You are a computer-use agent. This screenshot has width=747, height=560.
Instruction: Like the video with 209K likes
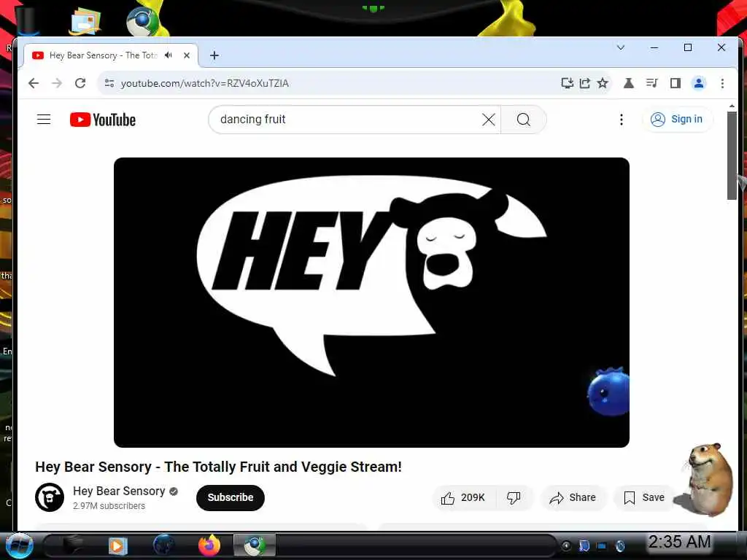coord(463,497)
